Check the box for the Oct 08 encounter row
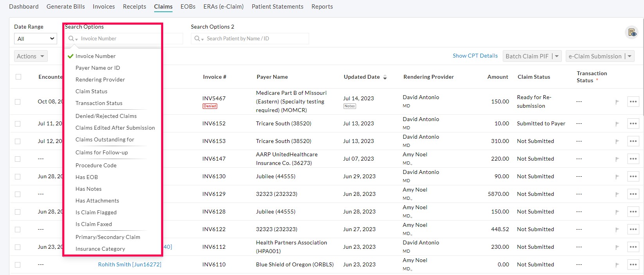This screenshot has height=275, width=644. coord(18,102)
